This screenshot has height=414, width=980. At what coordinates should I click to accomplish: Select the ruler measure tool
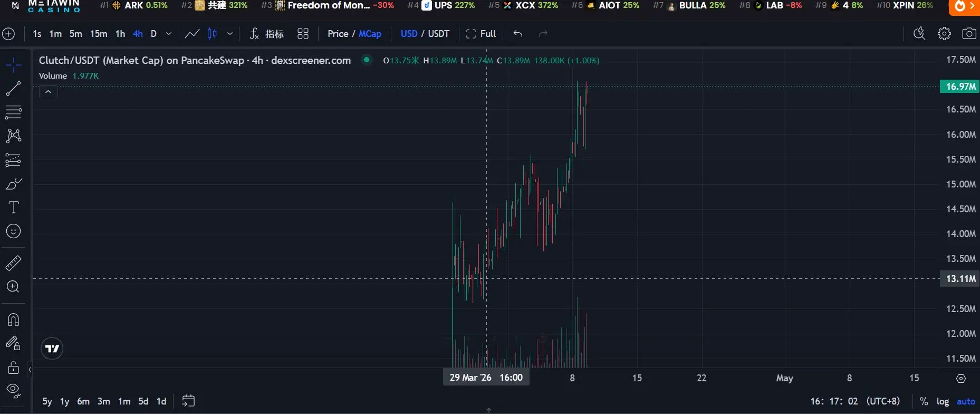(x=14, y=262)
